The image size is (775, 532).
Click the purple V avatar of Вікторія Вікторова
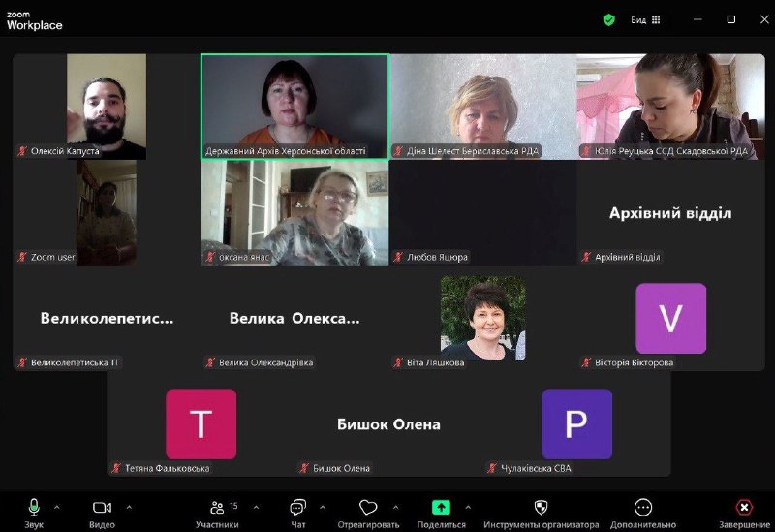(670, 318)
